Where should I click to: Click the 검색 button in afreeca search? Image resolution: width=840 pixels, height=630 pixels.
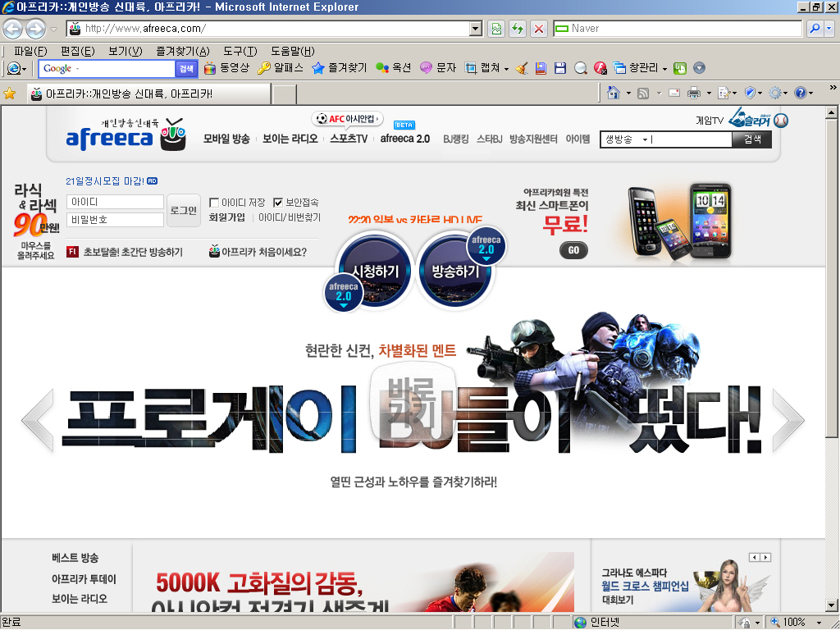(x=751, y=139)
